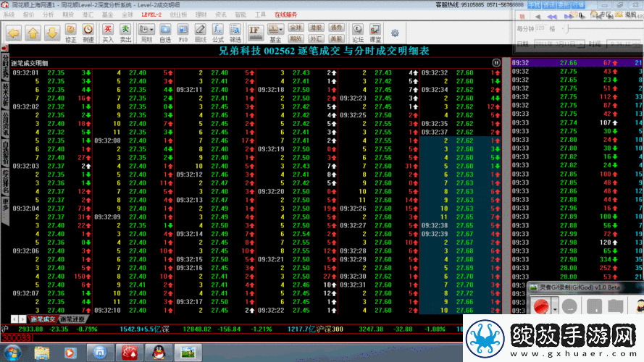Switch to the 逐笔还原 bottom tab
Viewport: 644px width, 362px height.
point(72,319)
